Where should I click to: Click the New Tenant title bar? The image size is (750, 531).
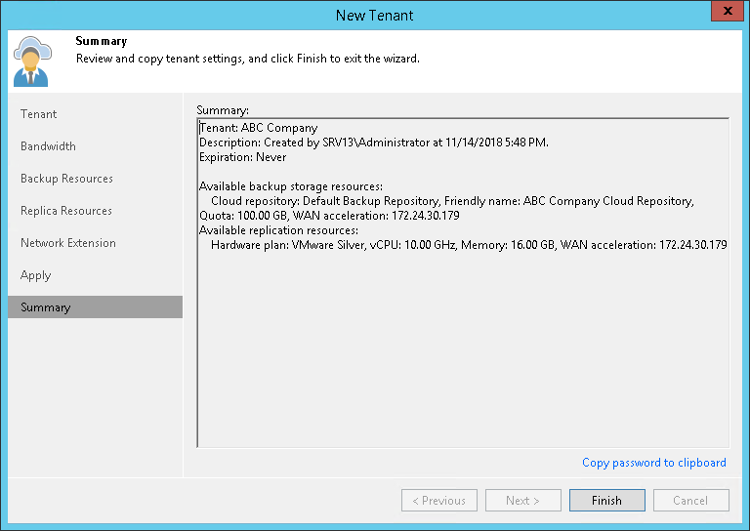[x=375, y=14]
